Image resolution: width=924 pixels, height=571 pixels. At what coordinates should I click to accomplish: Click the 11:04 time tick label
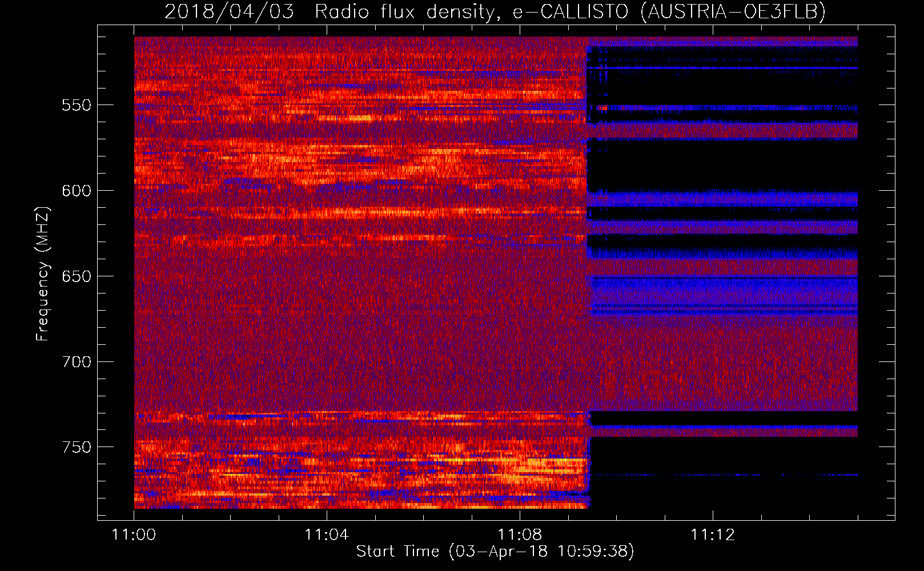click(x=327, y=534)
